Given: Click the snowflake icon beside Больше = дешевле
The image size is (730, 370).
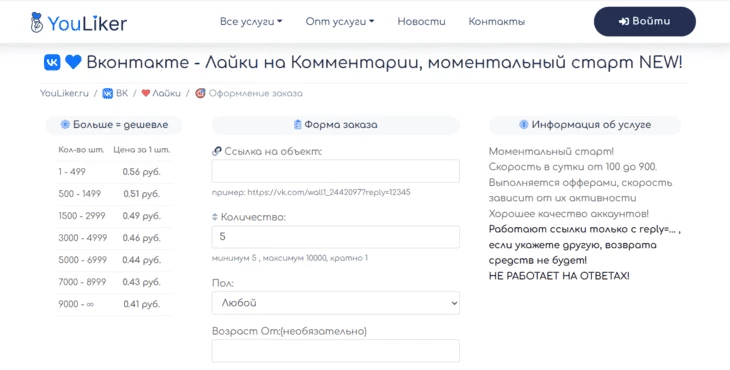Looking at the screenshot, I should [x=65, y=125].
